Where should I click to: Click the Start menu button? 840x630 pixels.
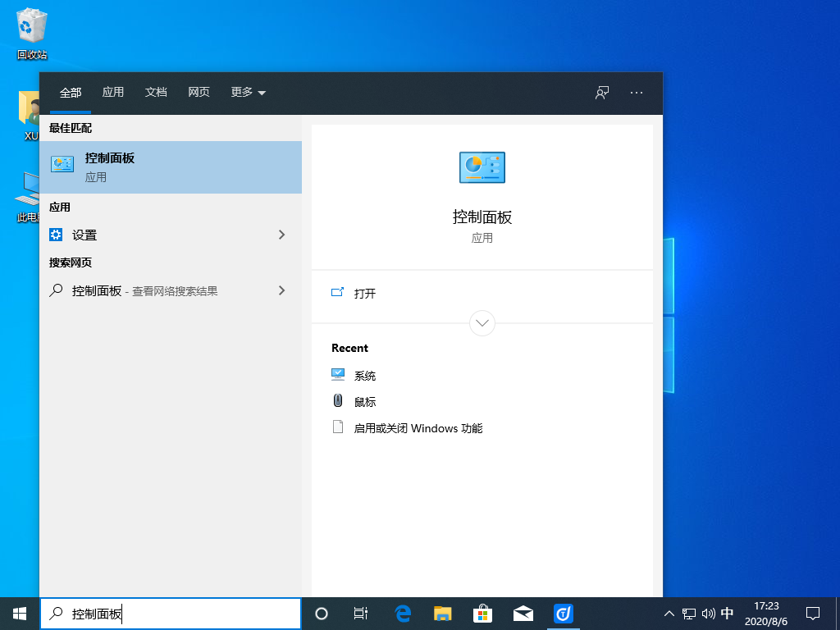pos(18,613)
